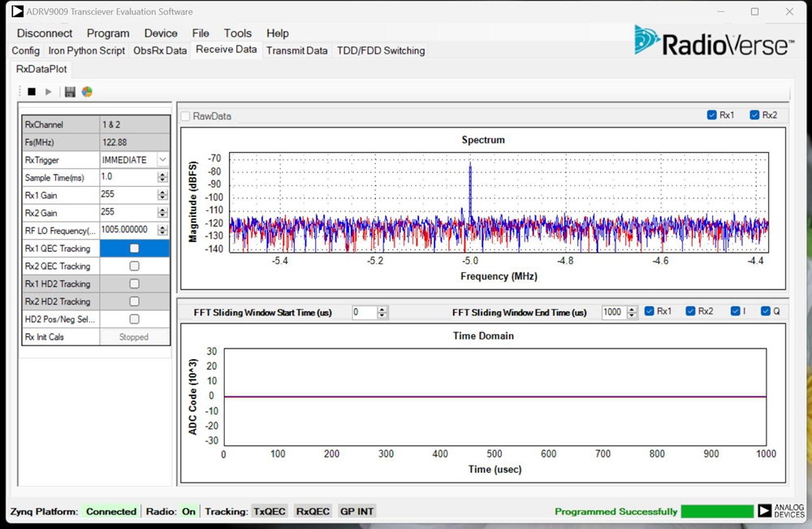Click the ADRV9009 application icon in title bar
The height and width of the screenshot is (529, 812).
(x=17, y=11)
